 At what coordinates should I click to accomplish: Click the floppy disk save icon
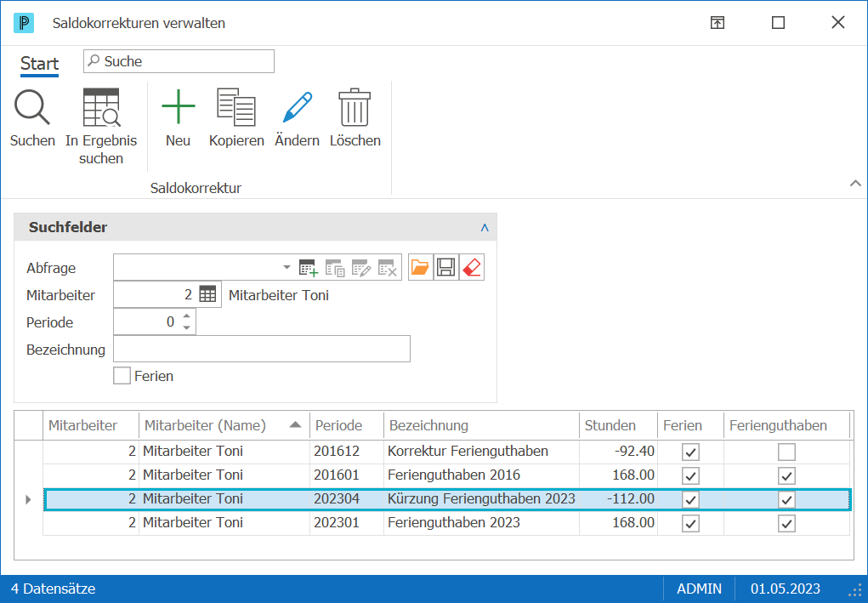pyautogui.click(x=446, y=267)
